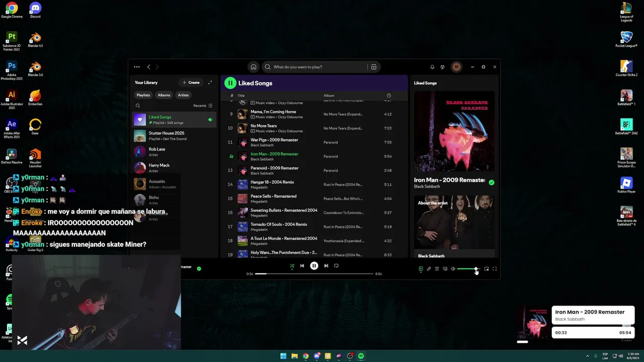The height and width of the screenshot is (362, 644).
Task: Open the play queue icon
Action: (x=437, y=269)
